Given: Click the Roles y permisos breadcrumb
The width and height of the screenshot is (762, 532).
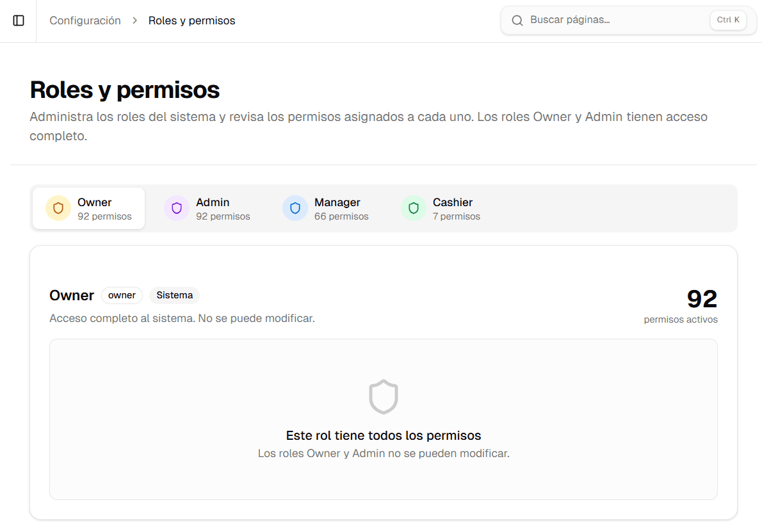Looking at the screenshot, I should pos(191,20).
